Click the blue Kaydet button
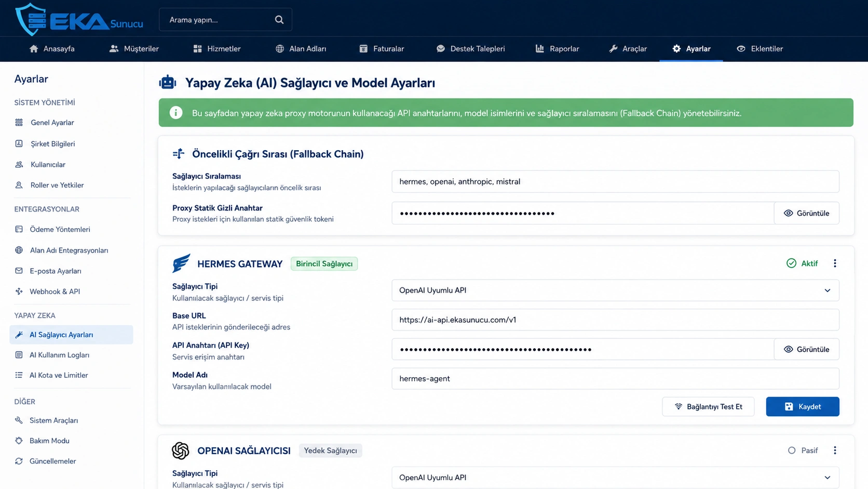 (x=803, y=407)
